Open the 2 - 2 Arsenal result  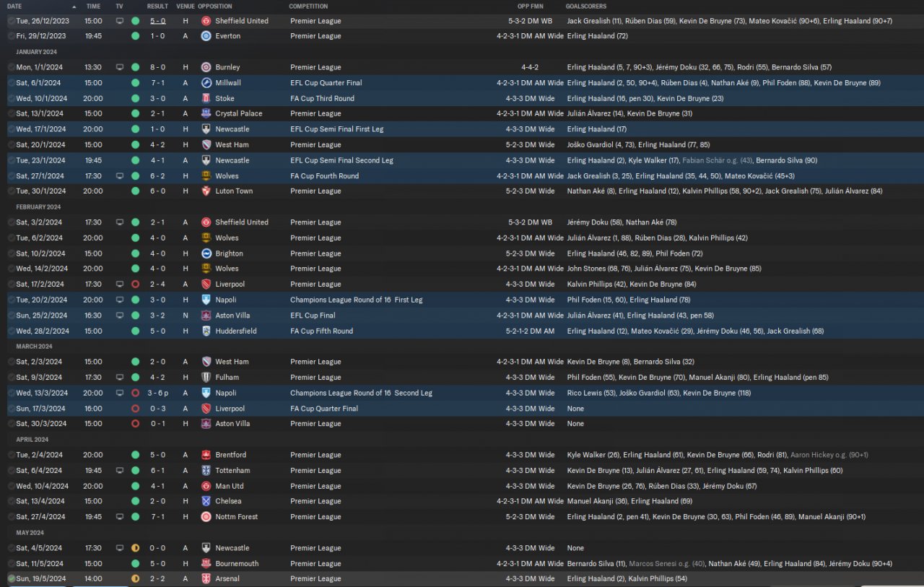coord(157,578)
